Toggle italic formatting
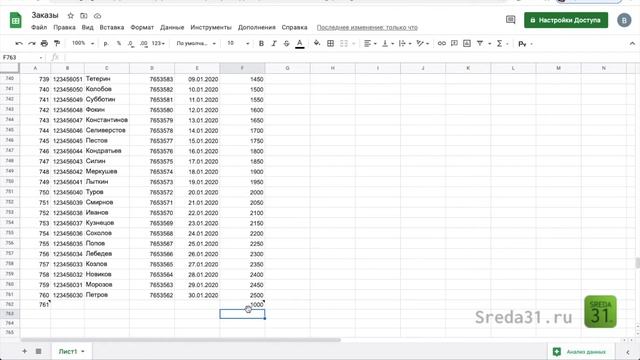The width and height of the screenshot is (640, 360). tap(274, 43)
